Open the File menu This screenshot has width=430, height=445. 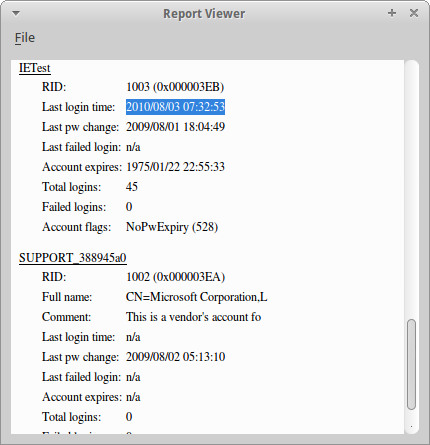pos(25,38)
